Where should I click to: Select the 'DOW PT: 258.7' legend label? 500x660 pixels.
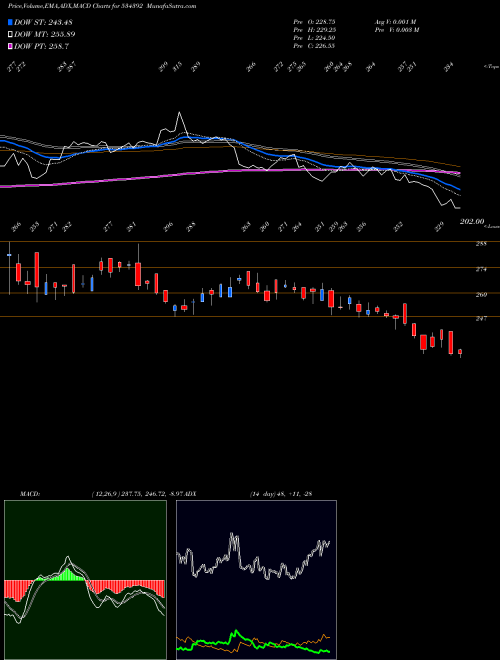click(41, 47)
